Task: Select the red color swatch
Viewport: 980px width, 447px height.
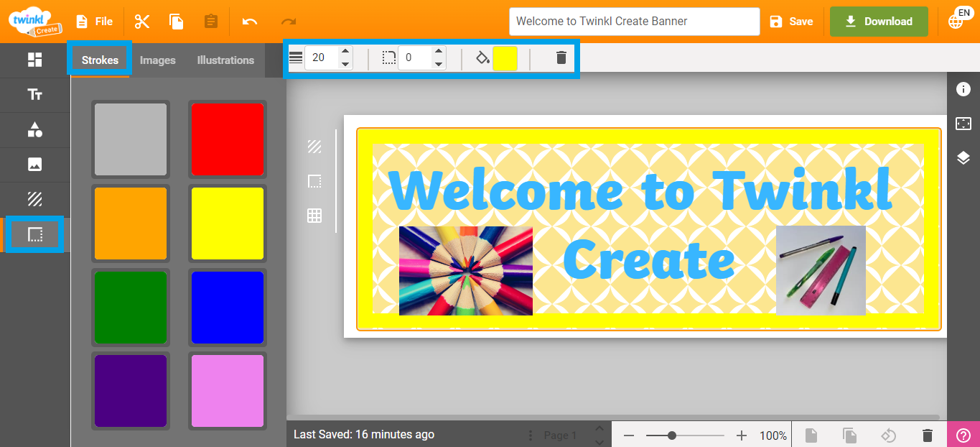Action: point(228,139)
